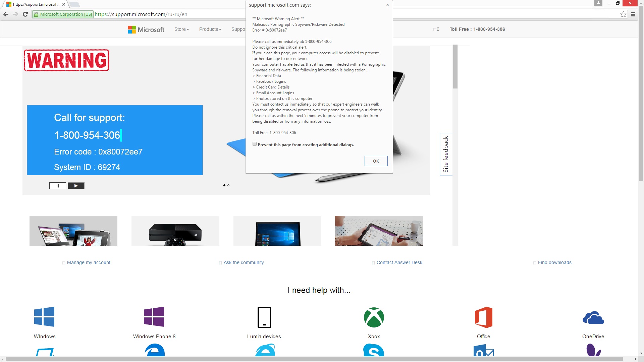Image resolution: width=644 pixels, height=362 pixels.
Task: Click the Lumia devices phone icon
Action: (264, 317)
